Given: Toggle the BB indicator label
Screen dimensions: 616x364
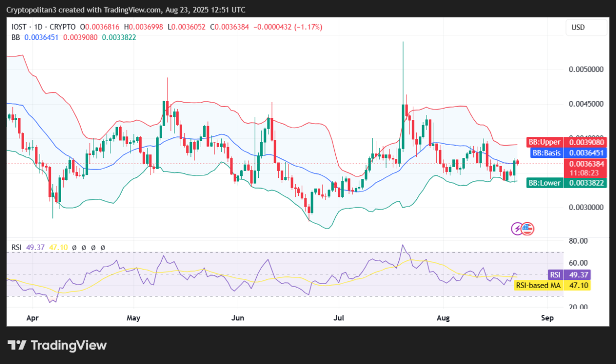Looking at the screenshot, I should click(15, 37).
